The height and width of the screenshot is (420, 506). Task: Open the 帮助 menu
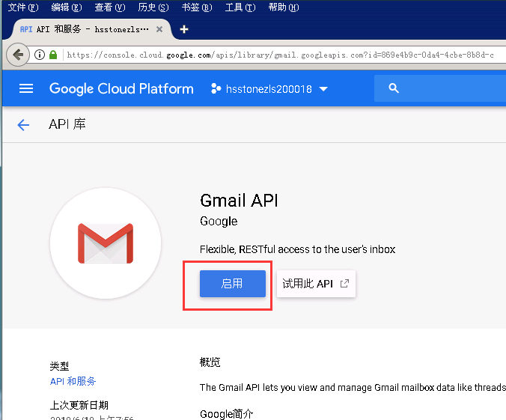[284, 7]
